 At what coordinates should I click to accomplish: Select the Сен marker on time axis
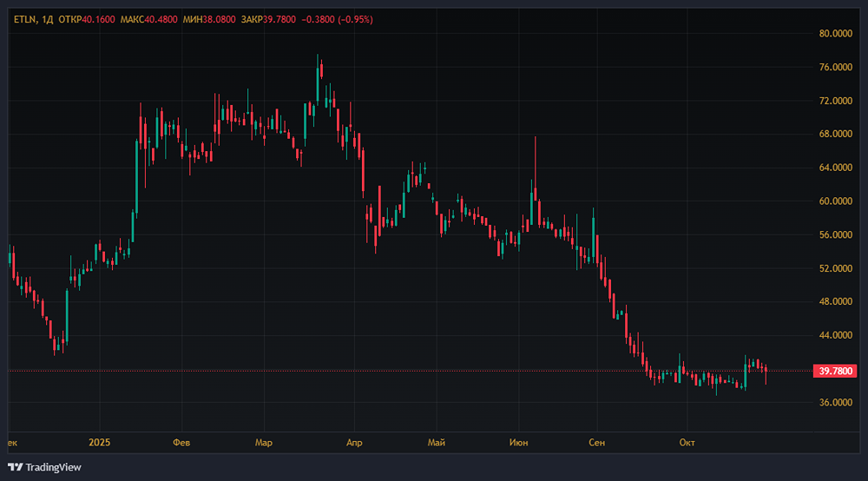coord(597,442)
